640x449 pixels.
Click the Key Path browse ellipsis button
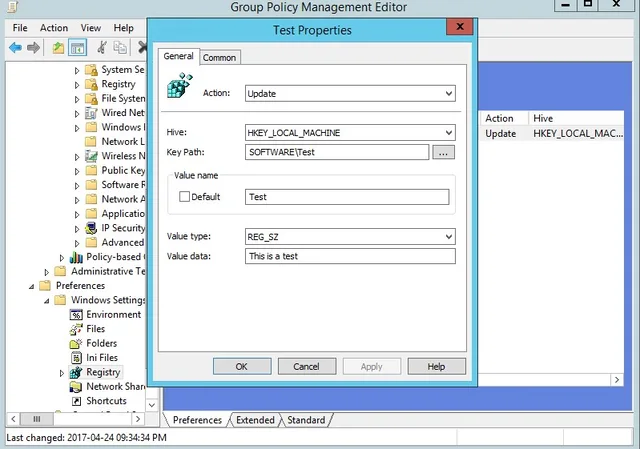(x=443, y=152)
